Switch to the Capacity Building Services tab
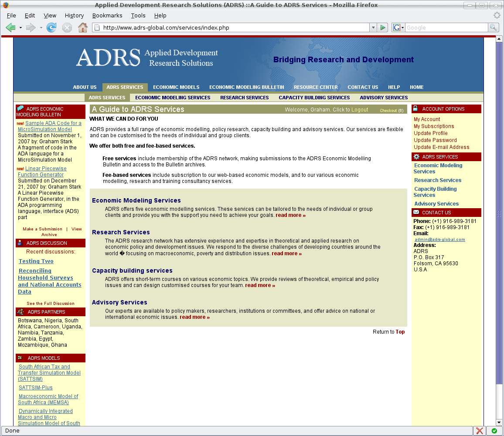Viewport: 504px width, 436px height. click(314, 98)
